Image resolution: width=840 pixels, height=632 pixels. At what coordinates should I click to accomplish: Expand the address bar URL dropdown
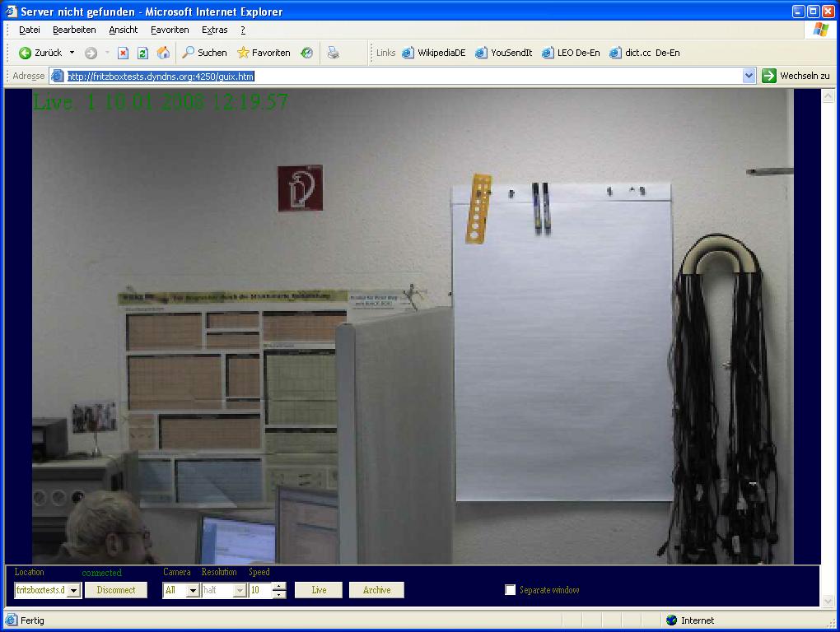(749, 76)
